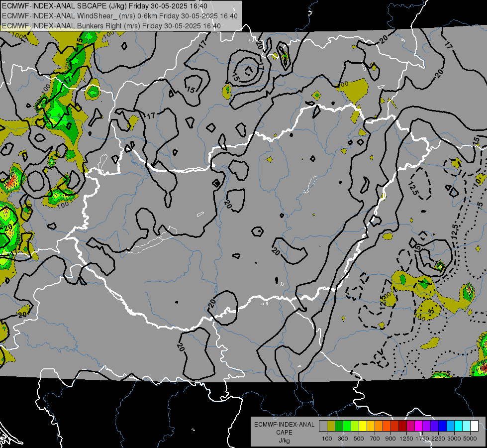Screen dimensions: 487x448
Task: Select the gray legend swatch below 100
Action: click(323, 426)
